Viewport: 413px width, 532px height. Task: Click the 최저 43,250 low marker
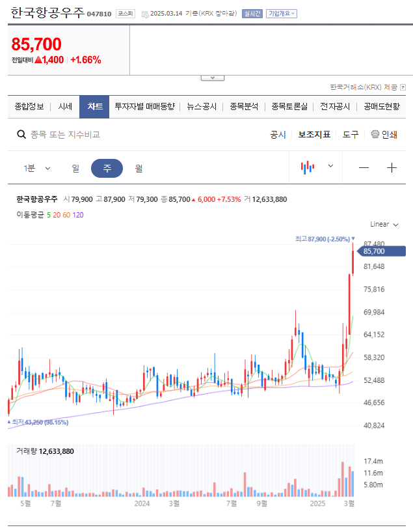[x=38, y=423]
